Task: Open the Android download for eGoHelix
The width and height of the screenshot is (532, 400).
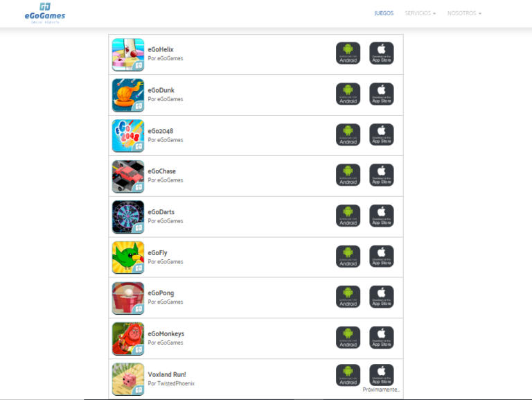Action: click(x=348, y=53)
